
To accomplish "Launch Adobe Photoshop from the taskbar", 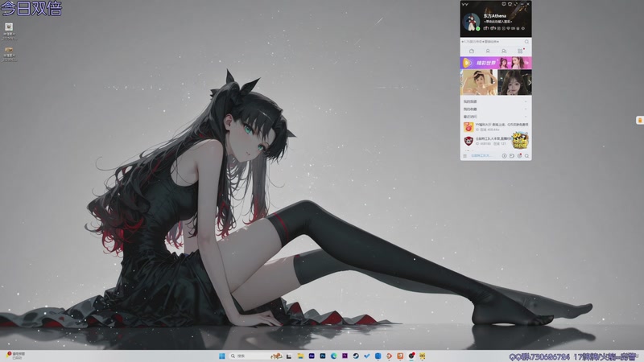I will click(323, 356).
